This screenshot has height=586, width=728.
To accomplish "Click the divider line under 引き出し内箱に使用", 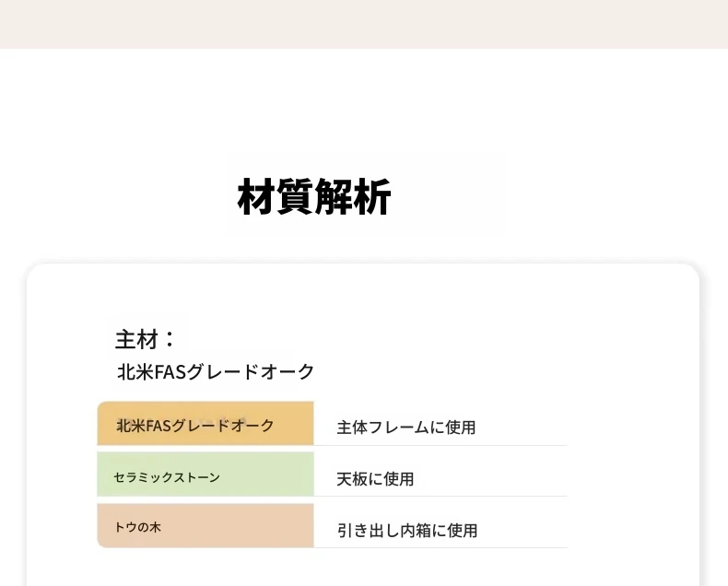I will coord(440,547).
